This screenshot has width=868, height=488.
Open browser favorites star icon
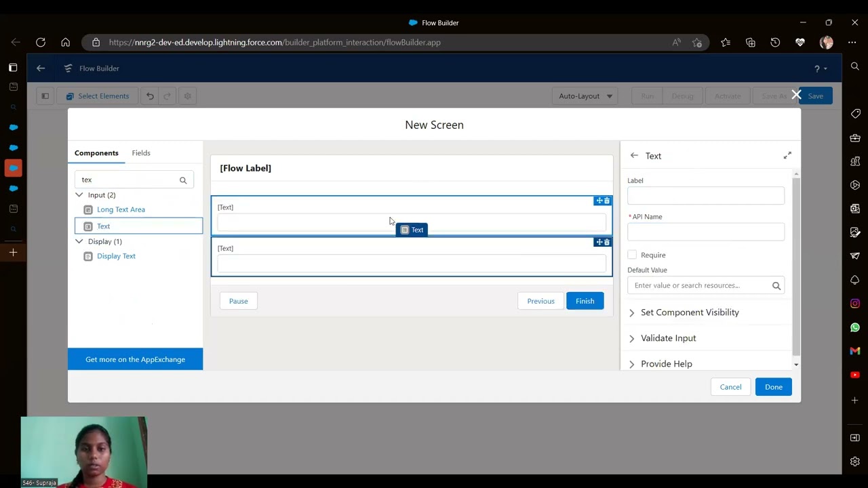(x=726, y=43)
